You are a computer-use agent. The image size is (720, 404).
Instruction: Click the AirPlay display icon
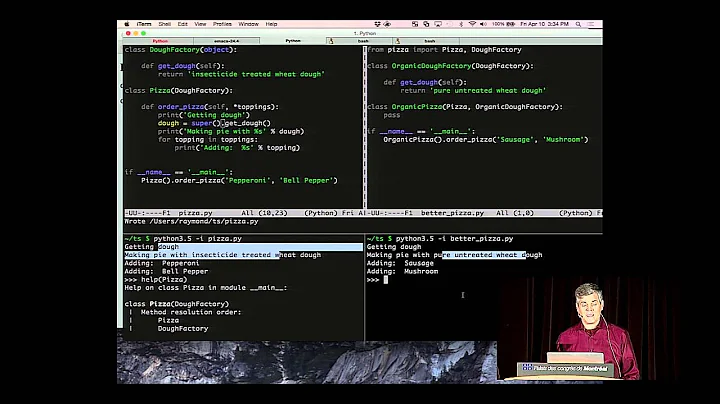438,24
